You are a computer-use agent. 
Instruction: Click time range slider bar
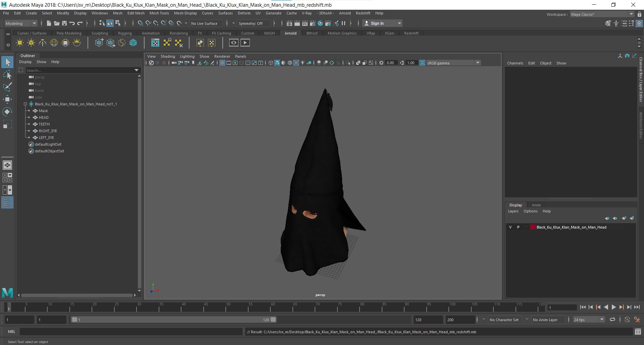(x=174, y=319)
